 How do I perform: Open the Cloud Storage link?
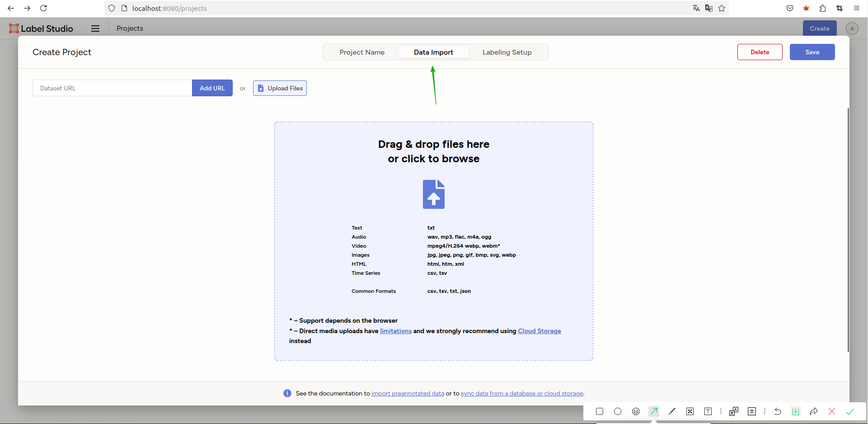coord(539,331)
